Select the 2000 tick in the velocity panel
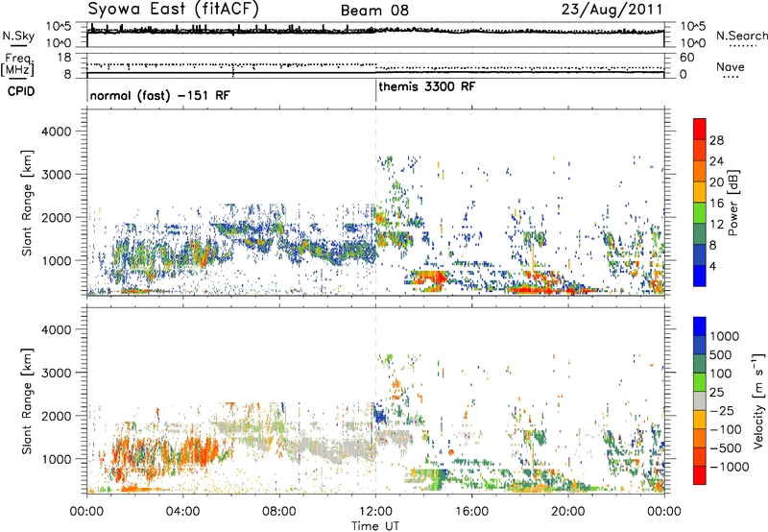The image size is (768, 532). [x=56, y=416]
